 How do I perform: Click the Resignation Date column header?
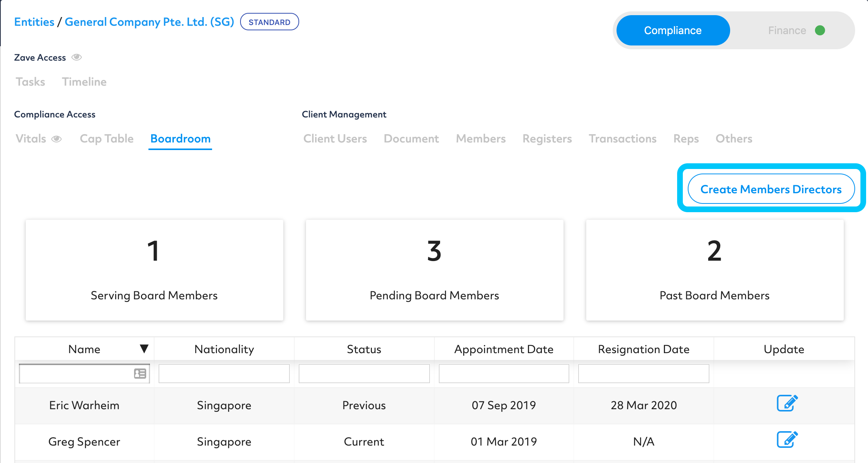tap(643, 349)
